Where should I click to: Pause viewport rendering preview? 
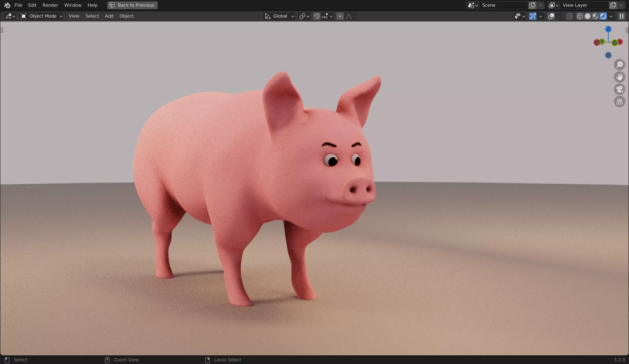[621, 16]
